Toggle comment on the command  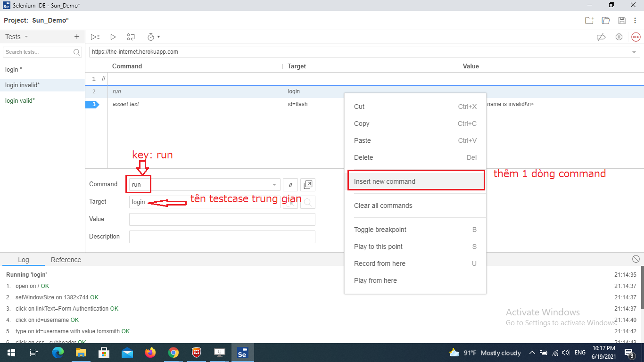pyautogui.click(x=290, y=185)
